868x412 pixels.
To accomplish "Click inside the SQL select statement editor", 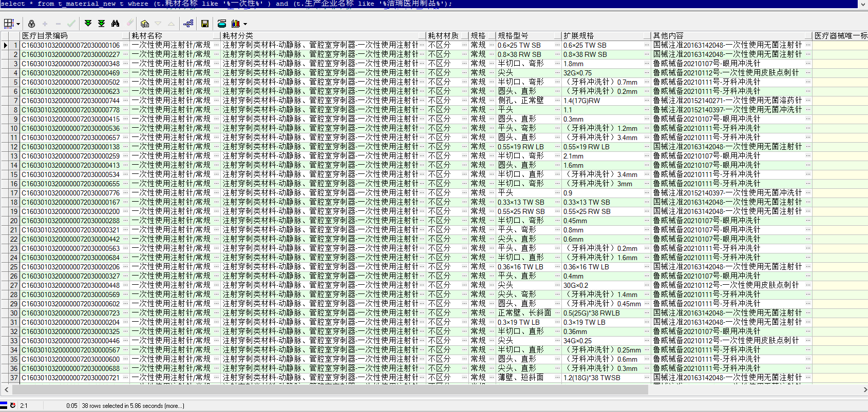I will pyautogui.click(x=429, y=4).
